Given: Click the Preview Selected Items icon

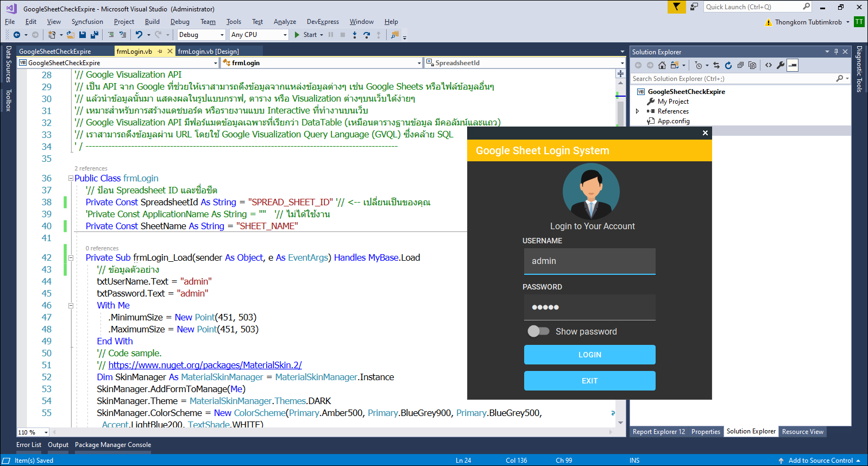Looking at the screenshot, I should 792,65.
